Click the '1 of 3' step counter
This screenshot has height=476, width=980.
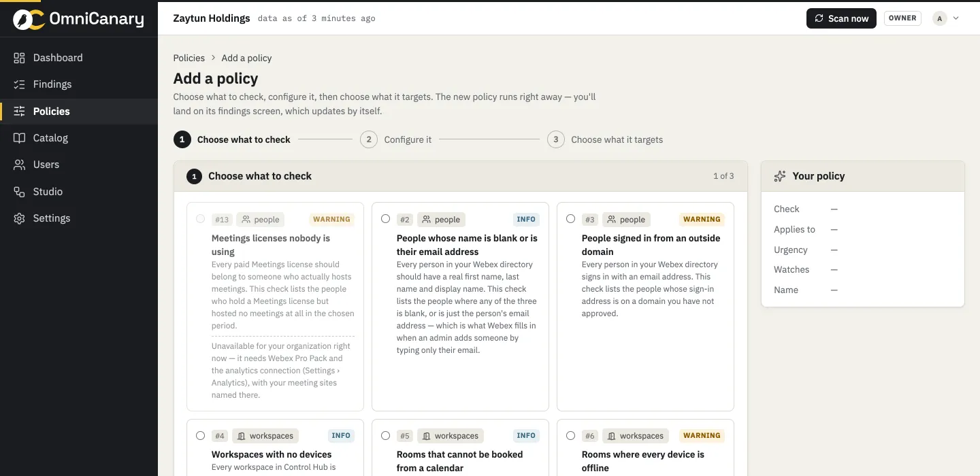click(723, 176)
